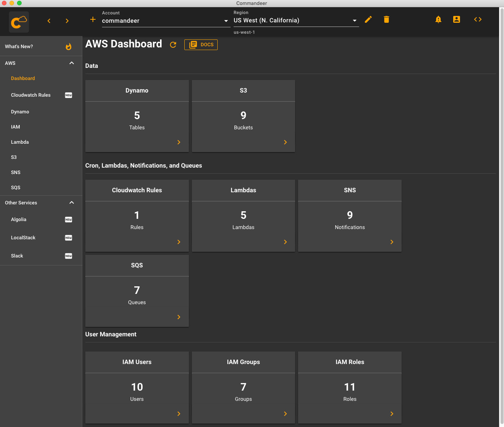Image resolution: width=504 pixels, height=427 pixels.
Task: Open S3 card arrow
Action: click(x=286, y=142)
